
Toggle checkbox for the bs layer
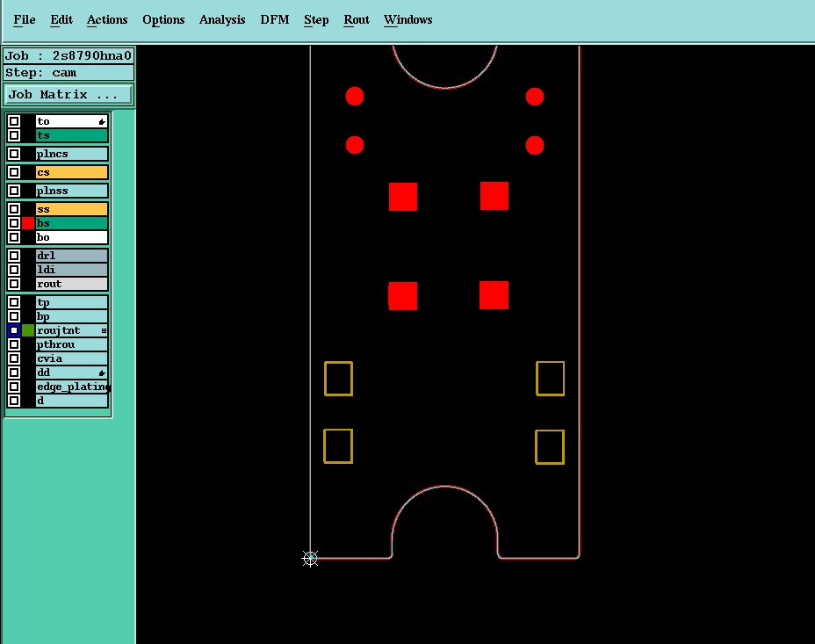(x=14, y=223)
